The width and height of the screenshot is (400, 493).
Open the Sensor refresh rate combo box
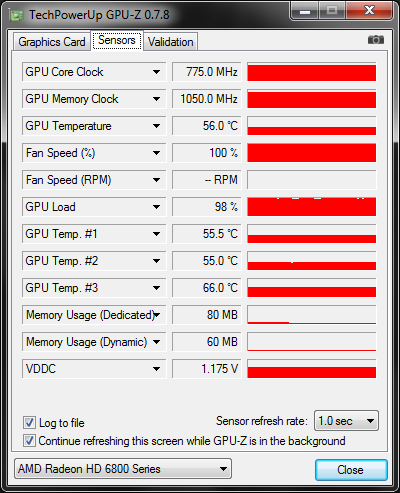coord(346,421)
